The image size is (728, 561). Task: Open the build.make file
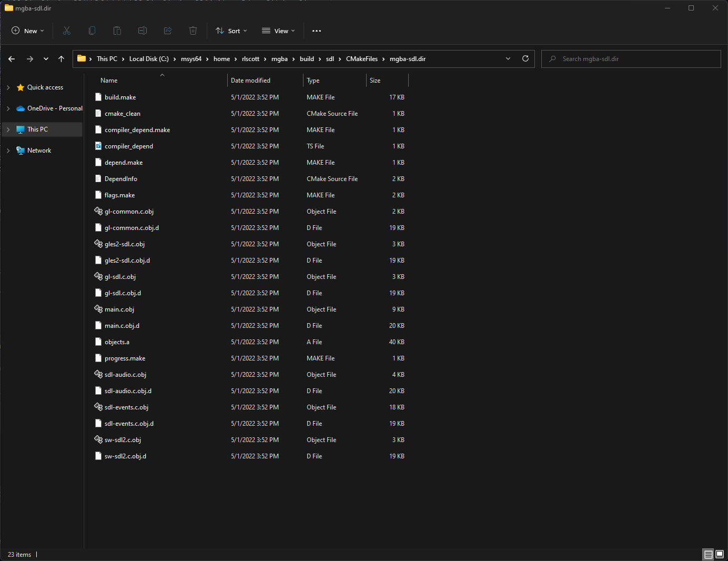tap(120, 97)
